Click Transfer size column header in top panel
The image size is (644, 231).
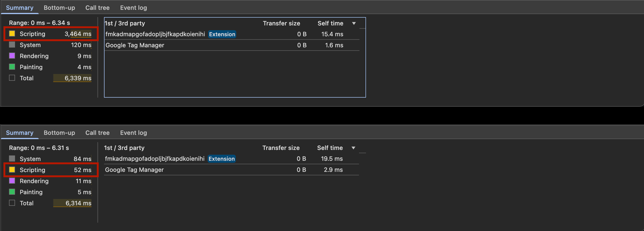[x=282, y=23]
